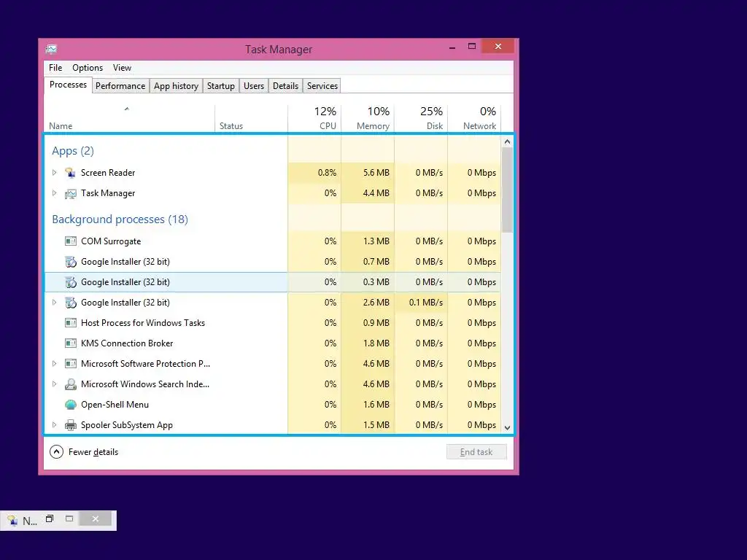Click the Task Manager row icon
This screenshot has width=747, height=560.
point(71,193)
